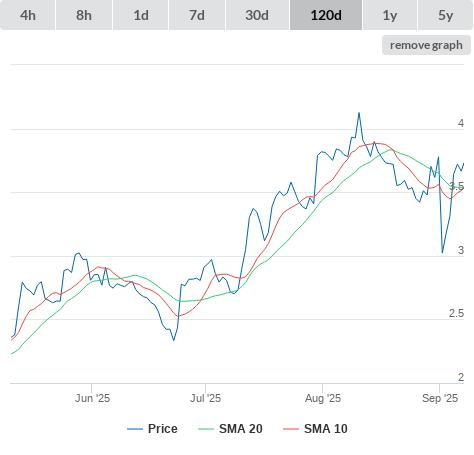Click the blue Price legend line marker
Image resolution: width=474 pixels, height=455 pixels.
(135, 429)
